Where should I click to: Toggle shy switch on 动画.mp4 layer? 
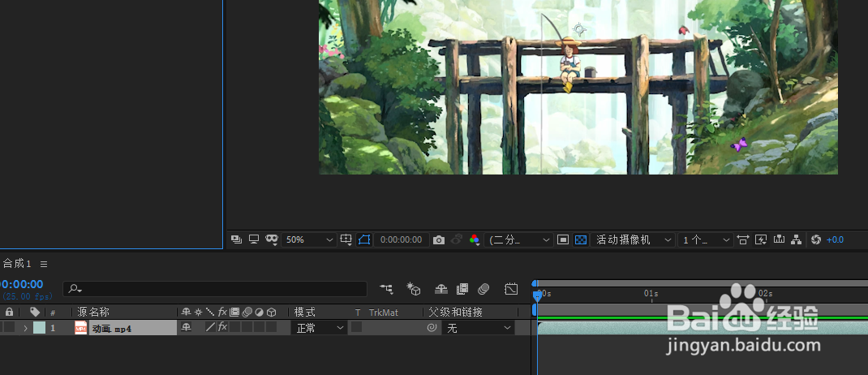(x=186, y=327)
